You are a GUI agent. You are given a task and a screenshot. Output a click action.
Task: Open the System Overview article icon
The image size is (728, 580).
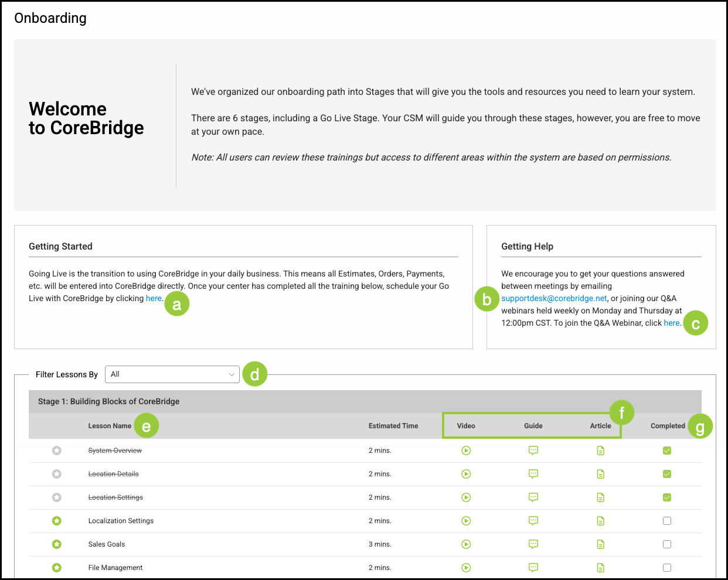[601, 451]
